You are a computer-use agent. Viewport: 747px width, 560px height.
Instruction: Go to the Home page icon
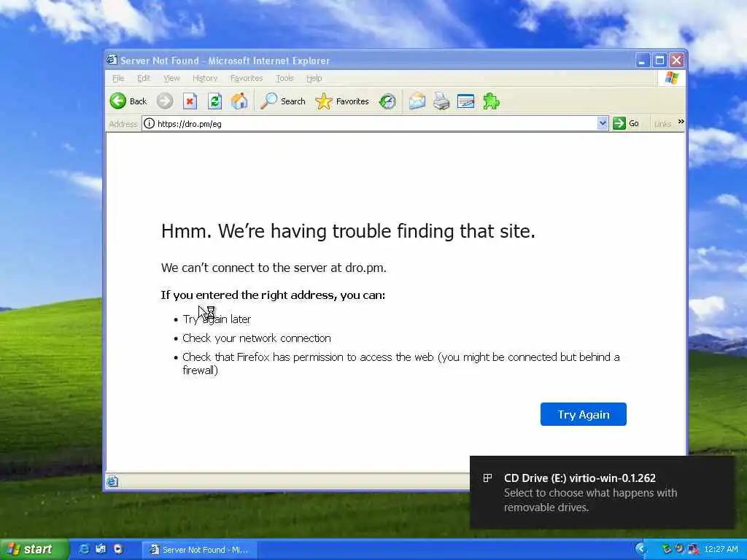[239, 101]
